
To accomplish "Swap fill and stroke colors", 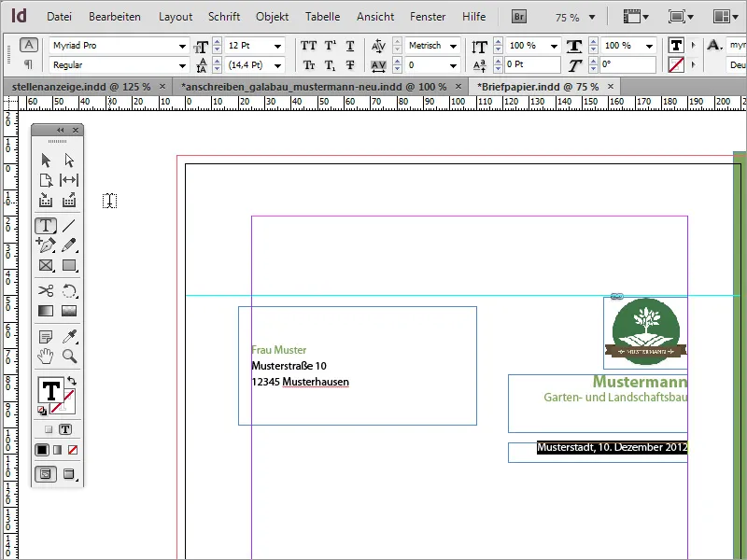I will tap(72, 381).
